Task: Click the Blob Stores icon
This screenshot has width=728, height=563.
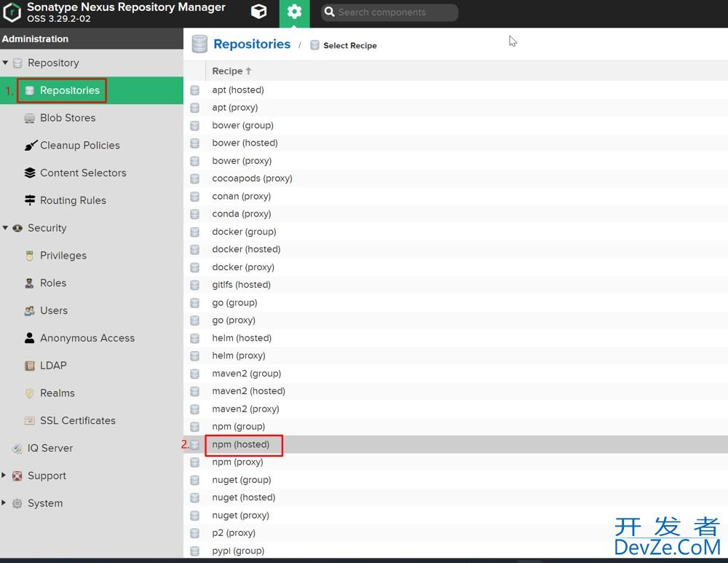Action: (x=29, y=118)
